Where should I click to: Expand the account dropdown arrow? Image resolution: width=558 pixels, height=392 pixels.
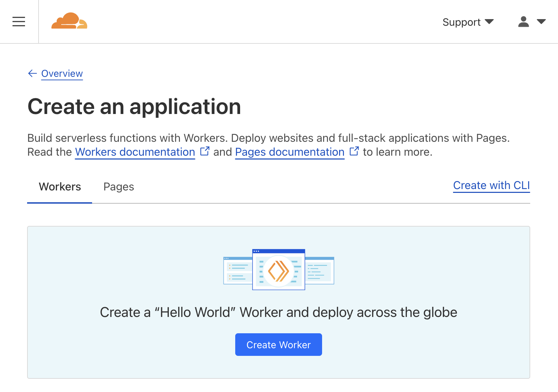[x=541, y=22]
